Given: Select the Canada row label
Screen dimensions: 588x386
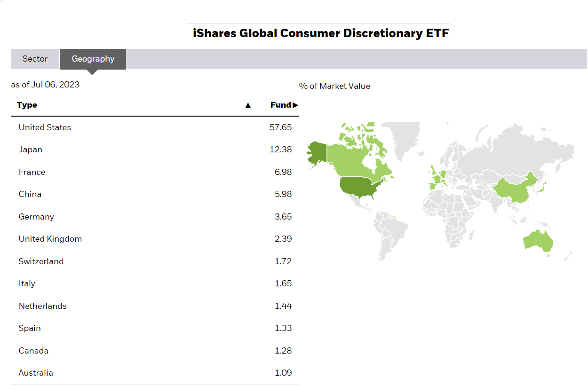Looking at the screenshot, I should tap(33, 351).
